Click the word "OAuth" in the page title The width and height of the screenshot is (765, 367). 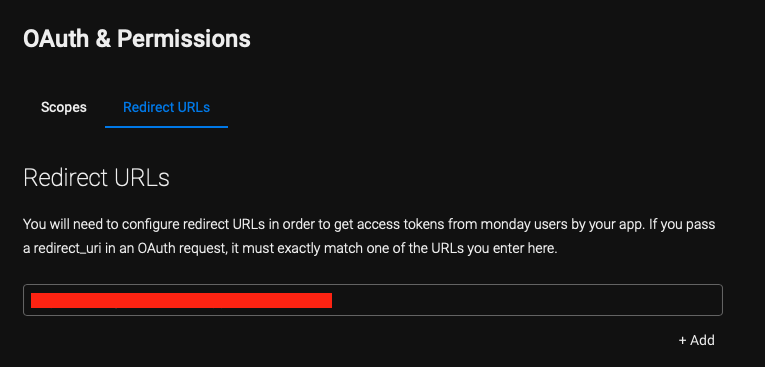pyautogui.click(x=56, y=39)
